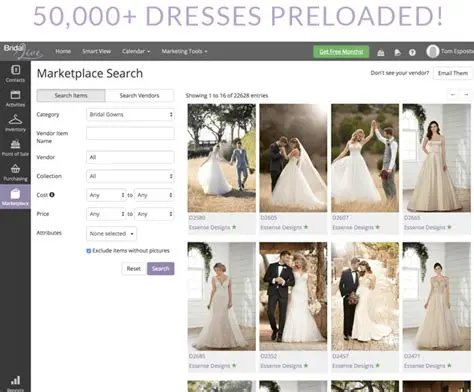Select the Search Vendors tab

(139, 95)
